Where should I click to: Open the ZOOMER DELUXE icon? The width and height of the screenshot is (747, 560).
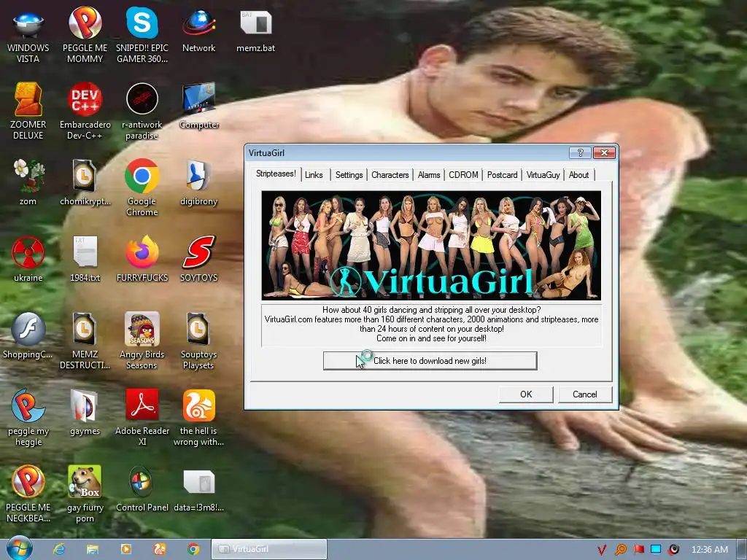point(28,112)
